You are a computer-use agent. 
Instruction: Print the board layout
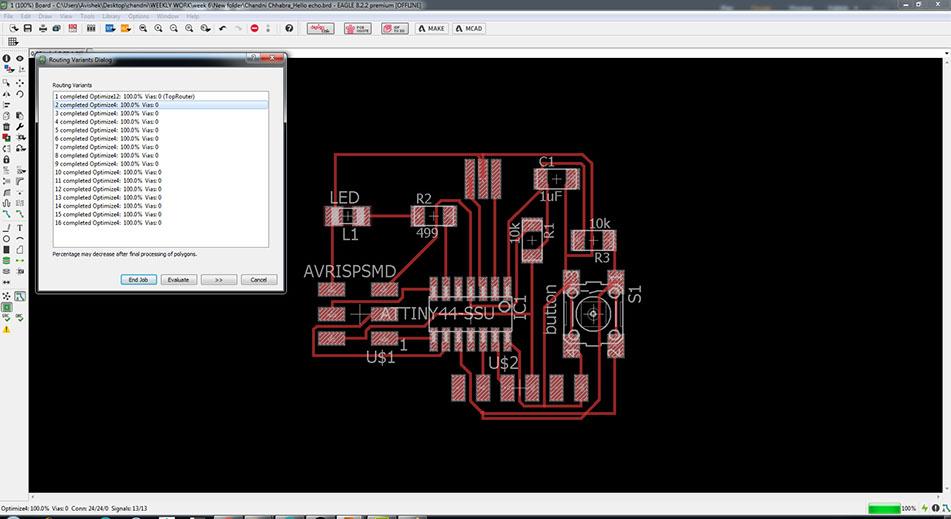coord(43,28)
